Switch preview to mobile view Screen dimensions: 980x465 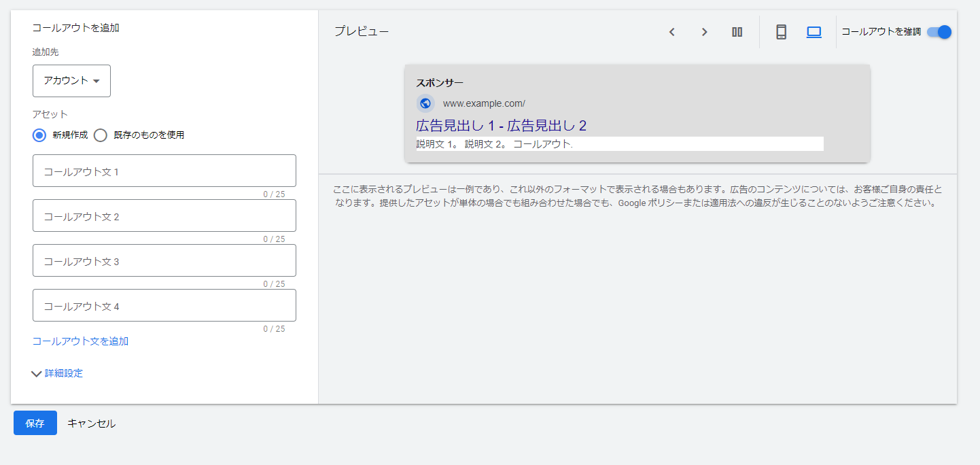781,31
